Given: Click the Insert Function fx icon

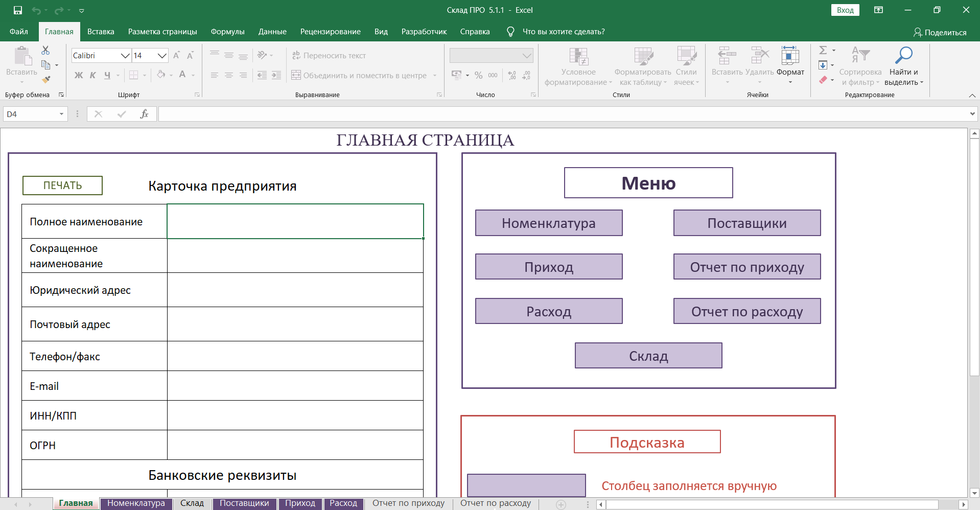Looking at the screenshot, I should point(144,114).
